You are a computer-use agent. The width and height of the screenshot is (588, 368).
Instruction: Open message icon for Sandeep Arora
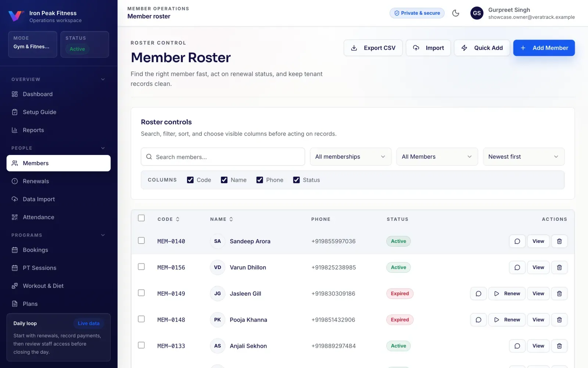pos(517,241)
